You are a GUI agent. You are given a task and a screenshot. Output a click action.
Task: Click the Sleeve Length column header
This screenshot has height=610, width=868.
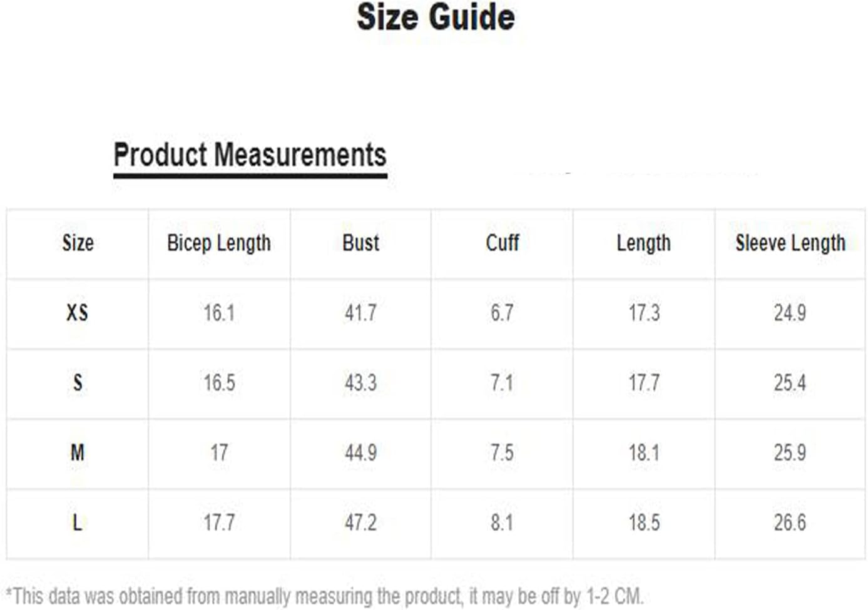(790, 243)
